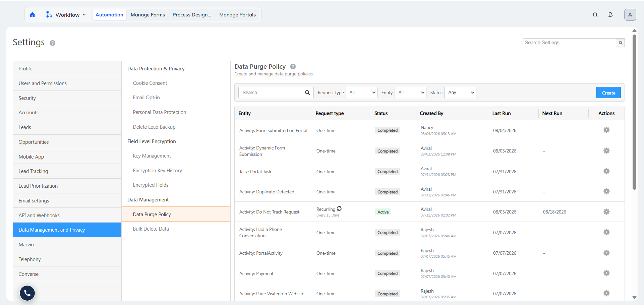The width and height of the screenshot is (644, 305).
Task: Open Marvin settings
Action: pos(67,245)
